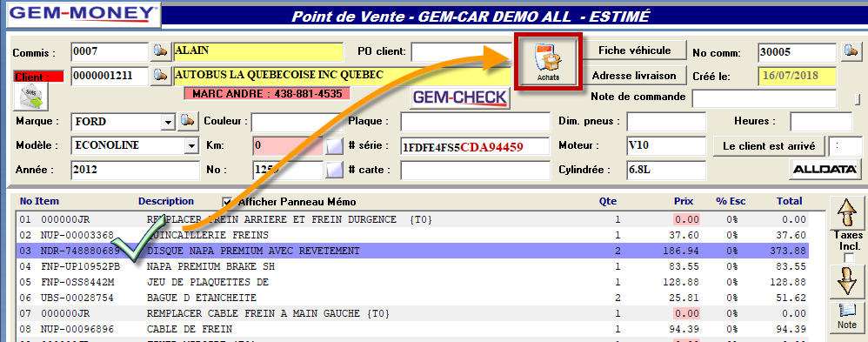Edit the client number 0000001211 field
Screen dimensions: 868x342
coord(110,76)
